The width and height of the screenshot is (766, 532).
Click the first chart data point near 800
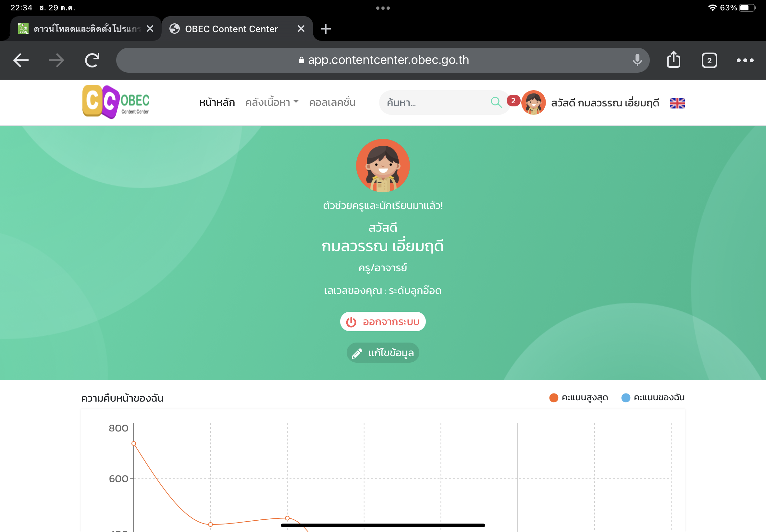click(x=134, y=443)
